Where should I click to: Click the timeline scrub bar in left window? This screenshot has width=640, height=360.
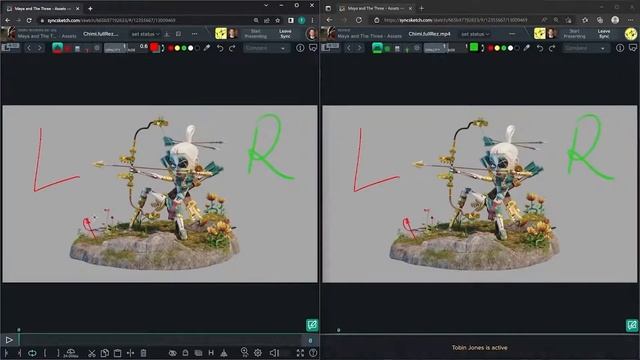(x=160, y=340)
